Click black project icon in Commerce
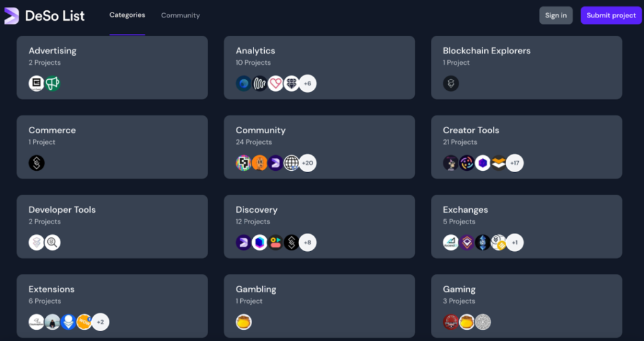The width and height of the screenshot is (644, 341). click(36, 163)
